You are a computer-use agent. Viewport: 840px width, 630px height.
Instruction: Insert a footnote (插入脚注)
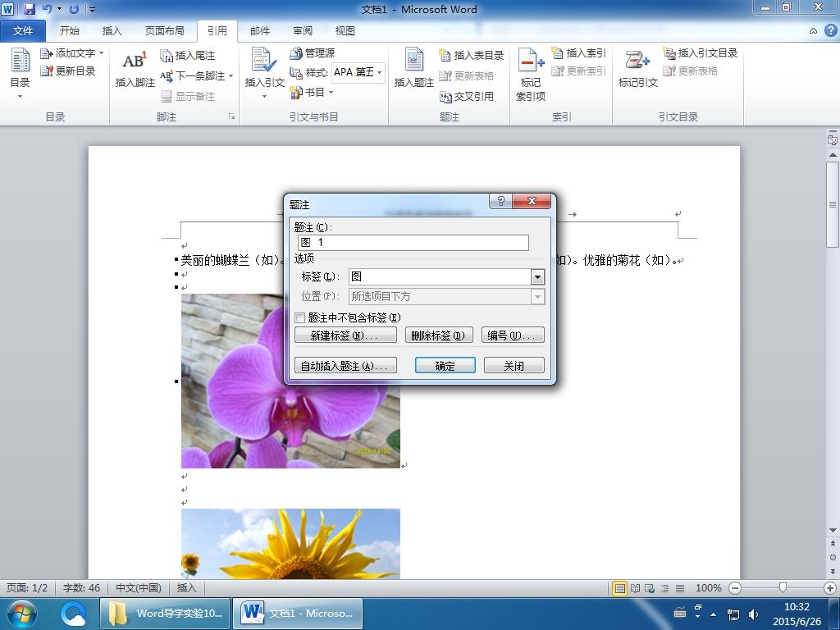135,70
